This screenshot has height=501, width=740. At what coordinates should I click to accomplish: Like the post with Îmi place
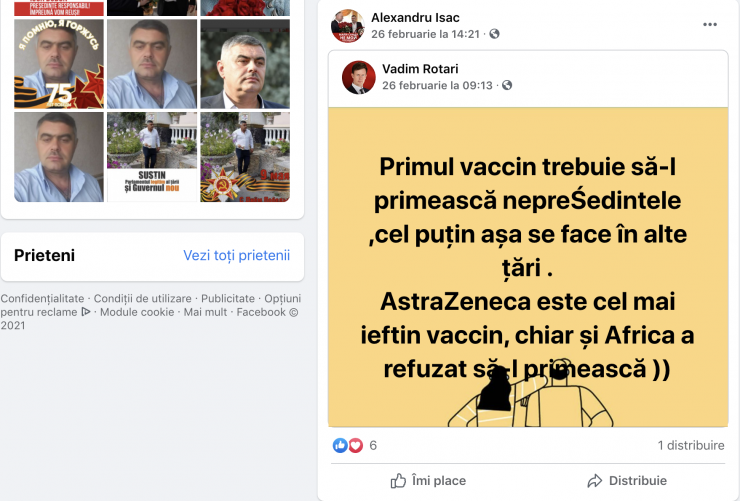428,481
